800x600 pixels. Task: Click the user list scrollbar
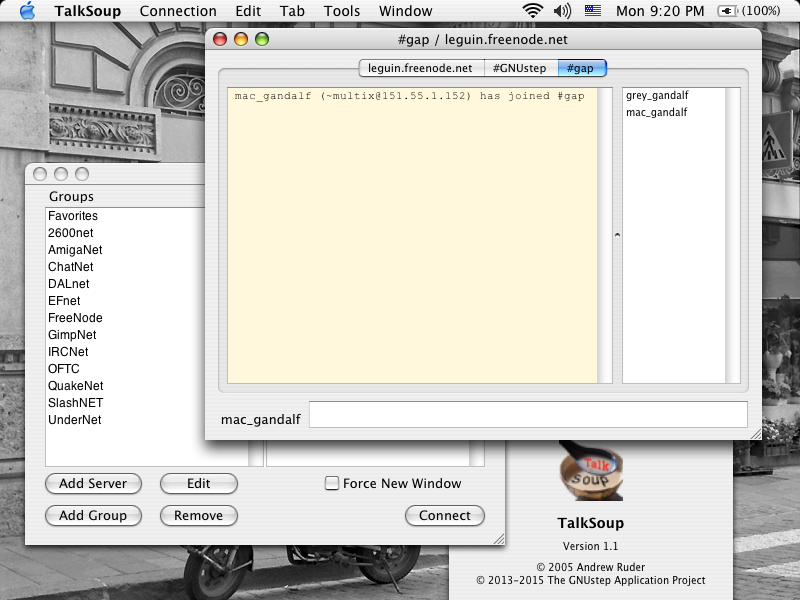click(733, 235)
